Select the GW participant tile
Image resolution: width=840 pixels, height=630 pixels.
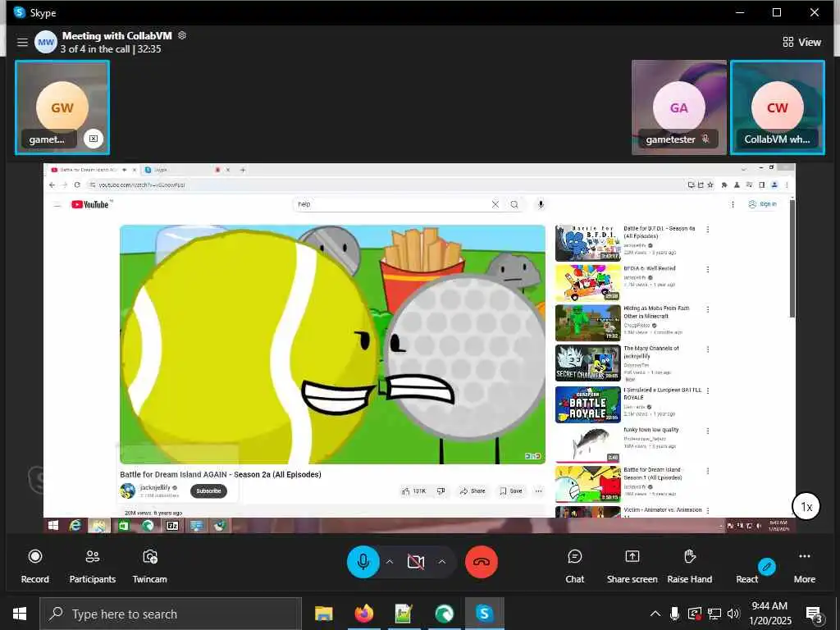click(x=62, y=107)
